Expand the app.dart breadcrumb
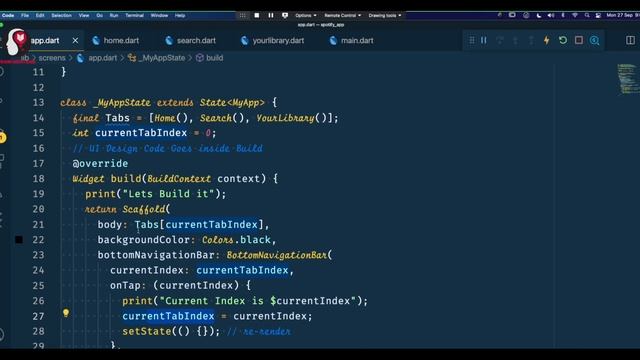This screenshot has width=640, height=360. point(102,58)
